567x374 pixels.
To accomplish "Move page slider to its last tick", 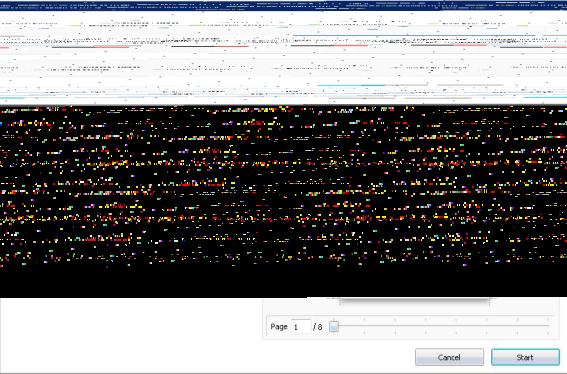I will (x=549, y=326).
